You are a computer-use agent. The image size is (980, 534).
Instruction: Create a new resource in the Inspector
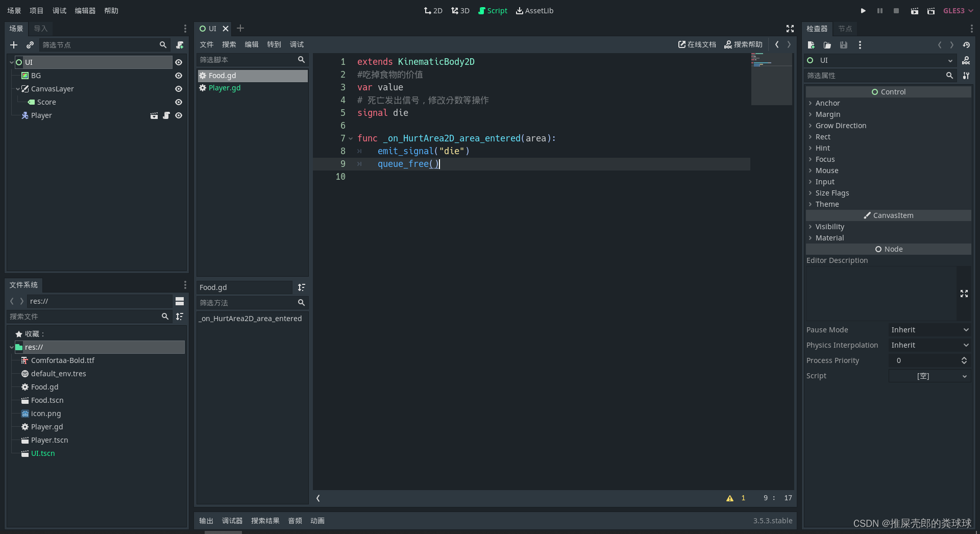811,45
